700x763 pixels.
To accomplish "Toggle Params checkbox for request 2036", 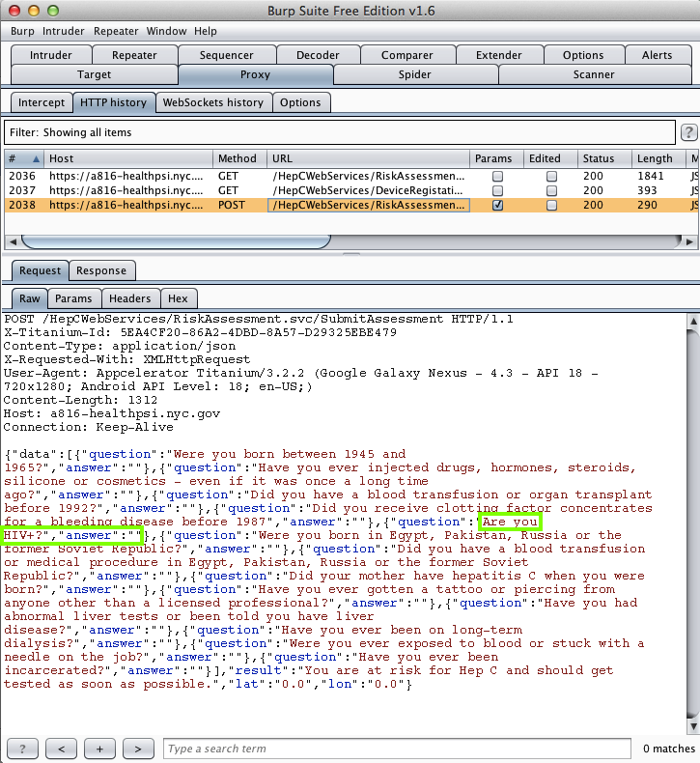I will pyautogui.click(x=497, y=177).
